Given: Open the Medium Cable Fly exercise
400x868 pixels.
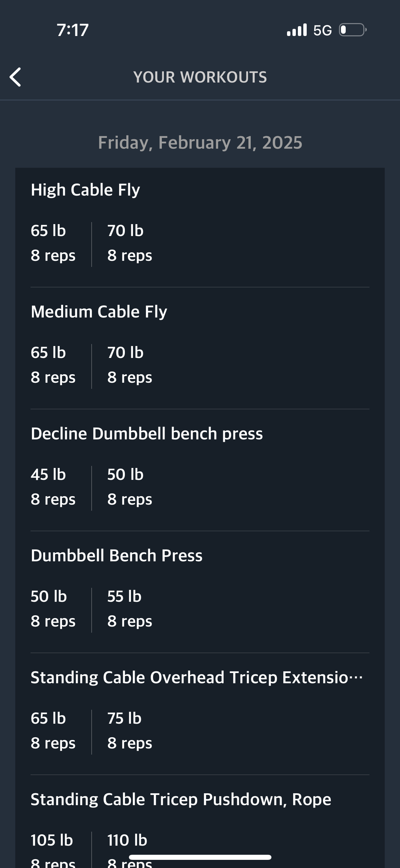Looking at the screenshot, I should coord(99,312).
